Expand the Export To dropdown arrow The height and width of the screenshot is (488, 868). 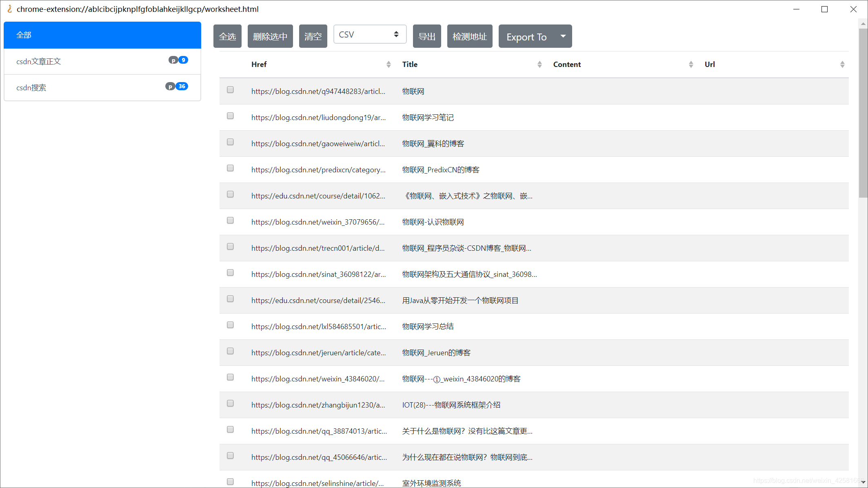[563, 36]
